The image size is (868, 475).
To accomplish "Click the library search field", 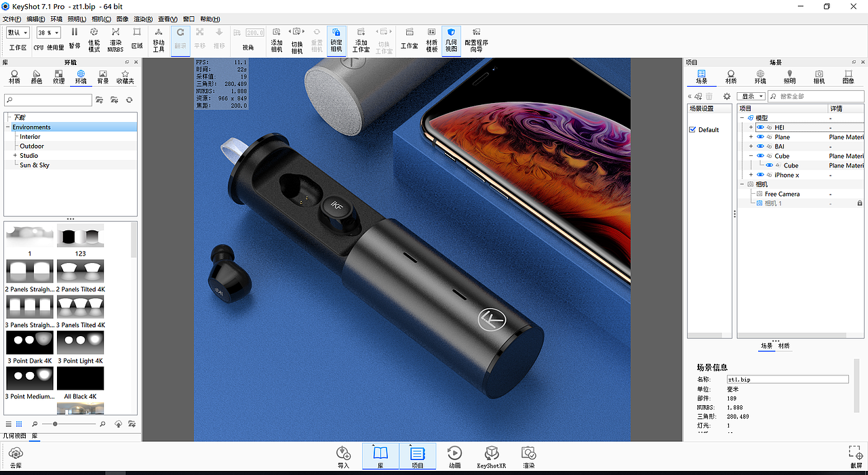I will click(x=48, y=100).
